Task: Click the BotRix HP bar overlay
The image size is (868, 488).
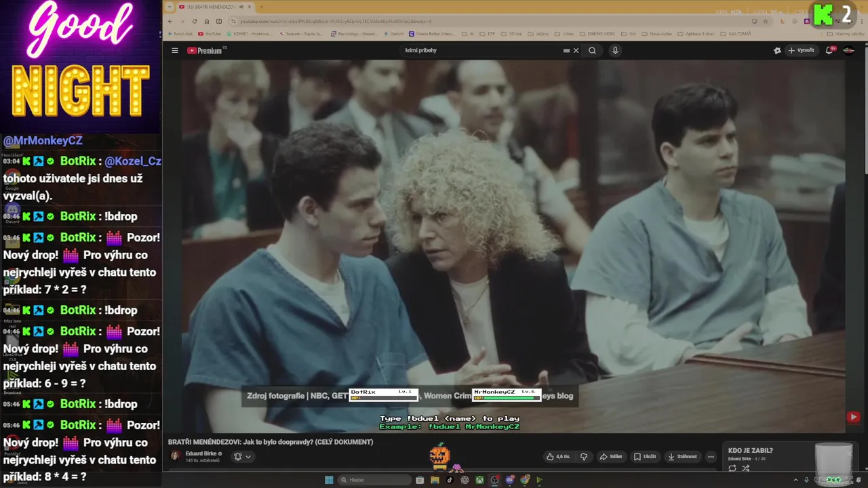Action: click(x=383, y=394)
